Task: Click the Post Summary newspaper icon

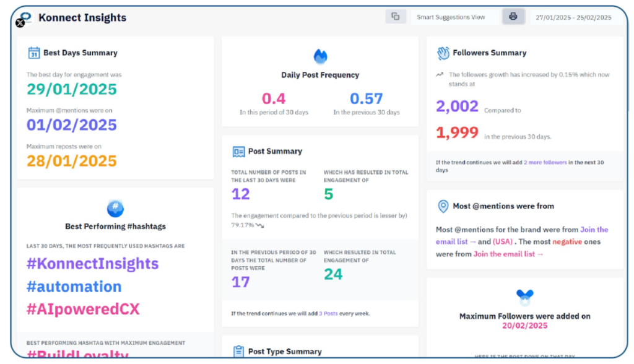Action: [x=239, y=152]
